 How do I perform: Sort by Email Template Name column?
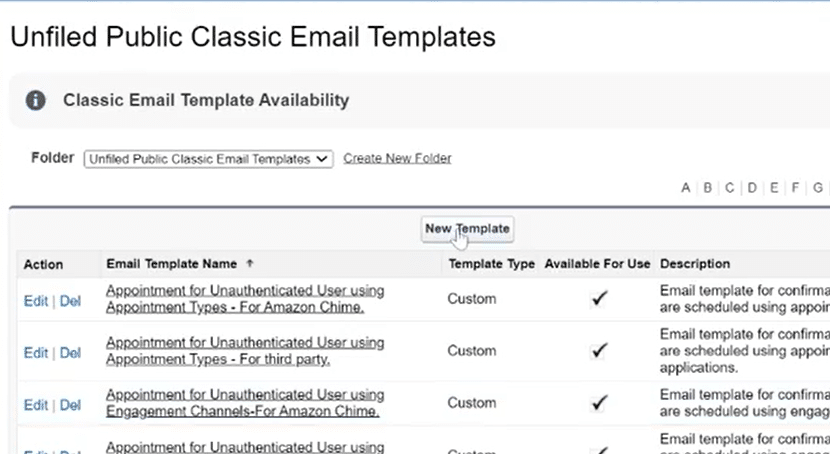point(172,264)
